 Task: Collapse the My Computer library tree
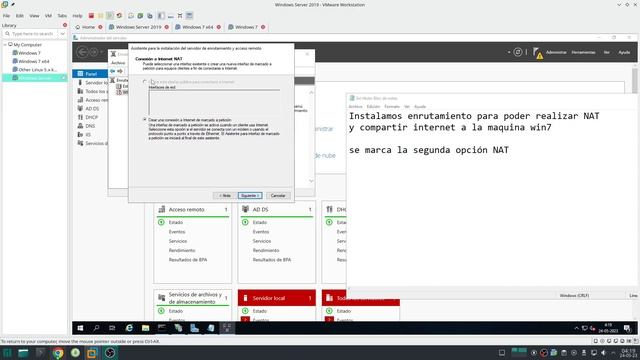click(5, 44)
